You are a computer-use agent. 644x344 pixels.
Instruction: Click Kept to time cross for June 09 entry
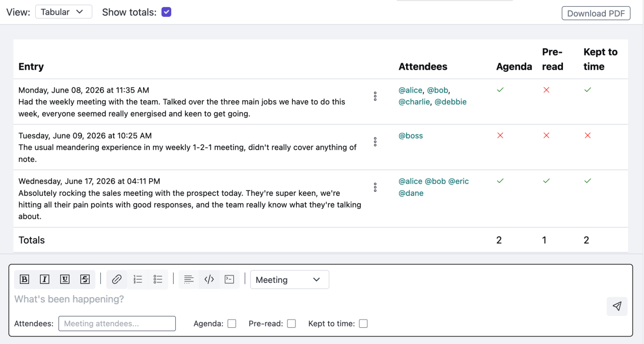coord(588,135)
